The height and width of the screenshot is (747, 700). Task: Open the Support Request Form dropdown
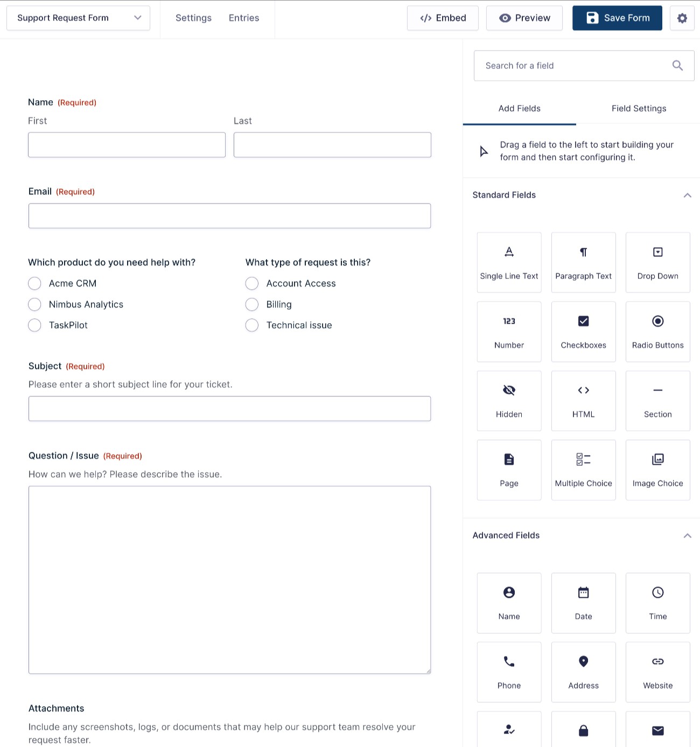[78, 18]
